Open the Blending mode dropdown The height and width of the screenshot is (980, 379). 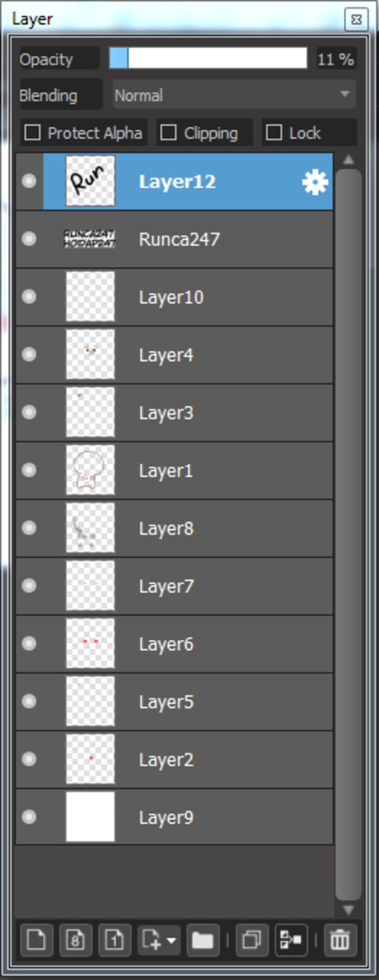(x=234, y=95)
